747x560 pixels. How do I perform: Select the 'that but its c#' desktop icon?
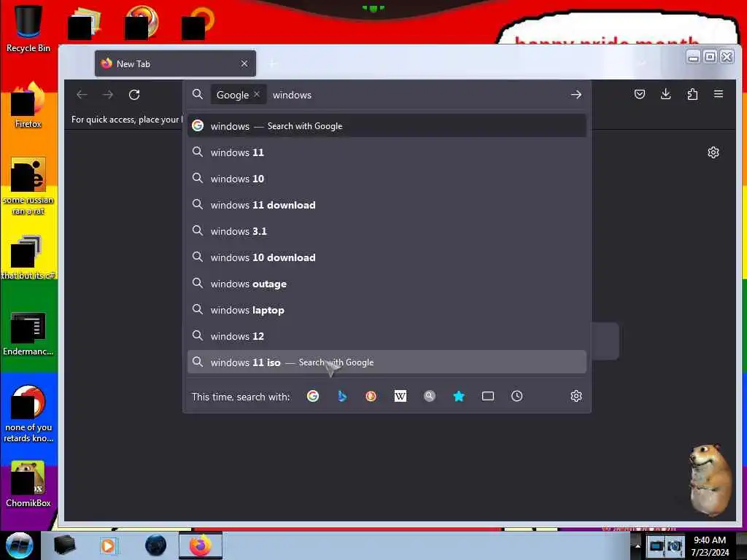tap(28, 257)
